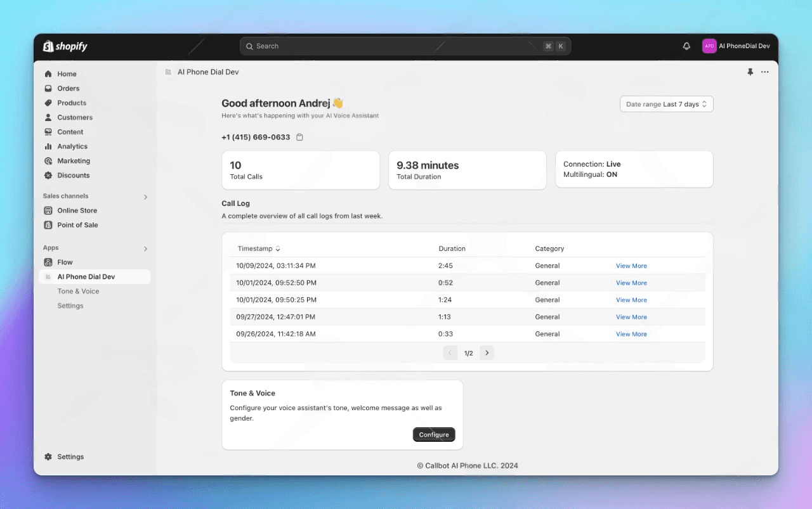Click the Products tag icon

pyautogui.click(x=48, y=103)
